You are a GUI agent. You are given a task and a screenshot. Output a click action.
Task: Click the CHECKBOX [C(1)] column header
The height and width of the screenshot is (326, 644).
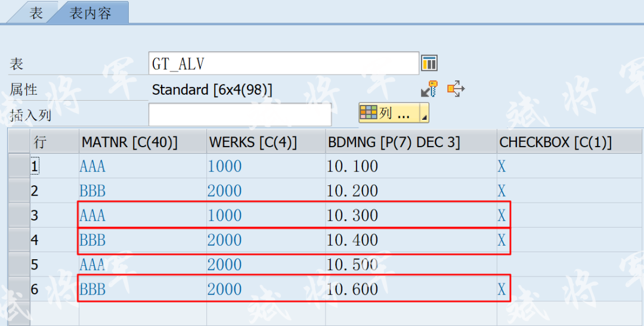click(x=569, y=142)
